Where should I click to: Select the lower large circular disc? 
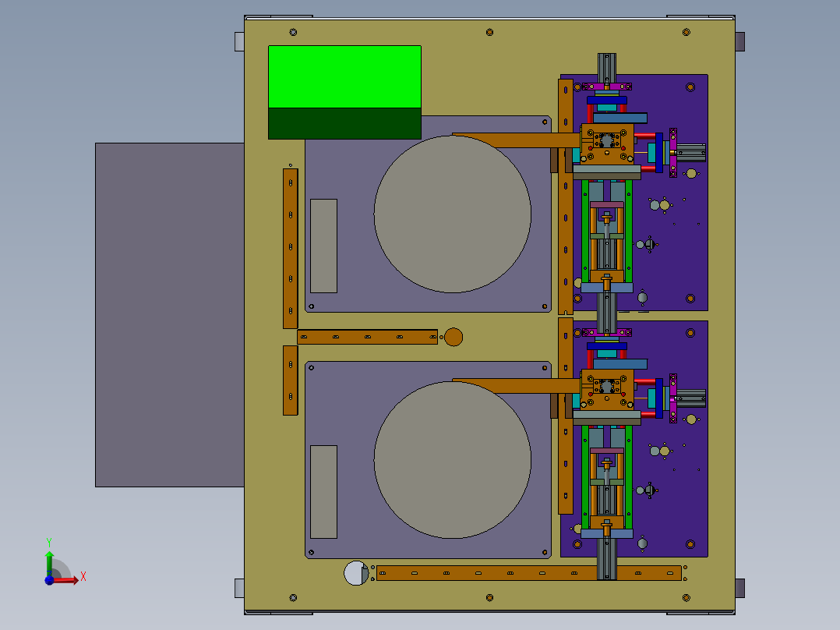(x=453, y=460)
